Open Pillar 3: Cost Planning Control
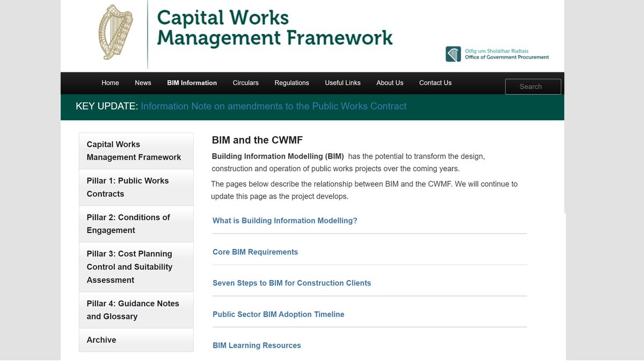The height and width of the screenshot is (362, 644). pos(136,267)
